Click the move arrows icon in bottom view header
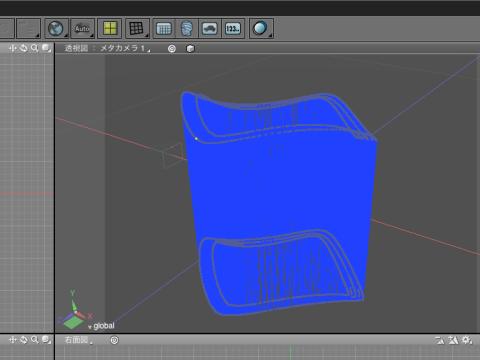Viewport: 480px width, 360px height. click(x=13, y=340)
